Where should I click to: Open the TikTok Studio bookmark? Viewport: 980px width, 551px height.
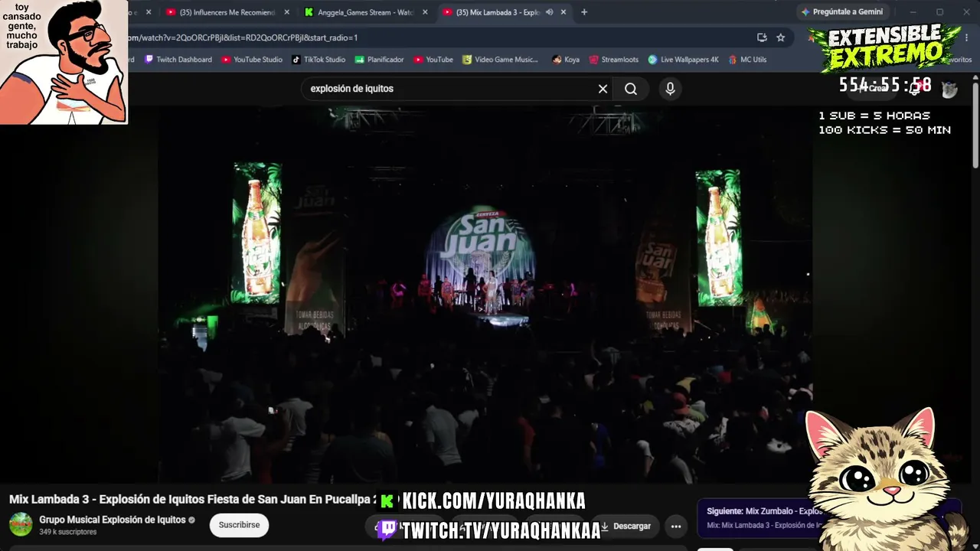tap(318, 60)
